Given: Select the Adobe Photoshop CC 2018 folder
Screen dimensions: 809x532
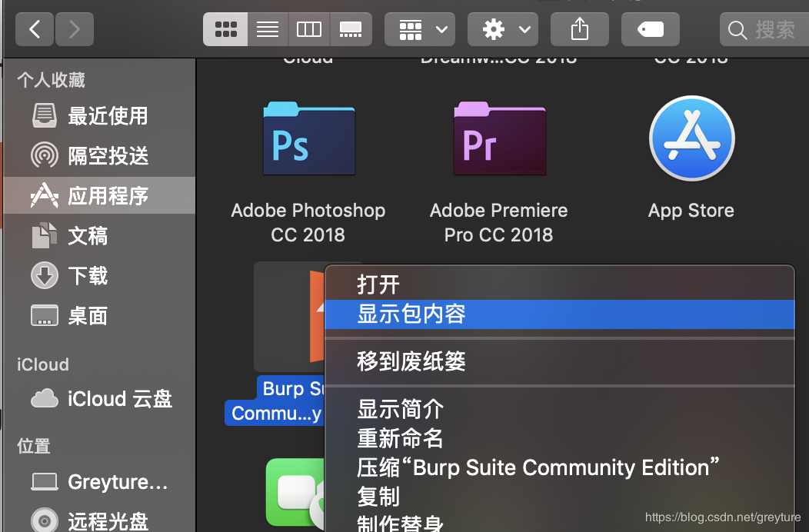Looking at the screenshot, I should (x=308, y=139).
